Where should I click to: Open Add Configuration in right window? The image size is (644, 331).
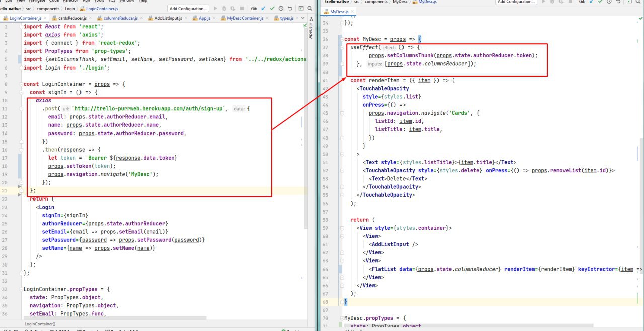coord(516,2)
